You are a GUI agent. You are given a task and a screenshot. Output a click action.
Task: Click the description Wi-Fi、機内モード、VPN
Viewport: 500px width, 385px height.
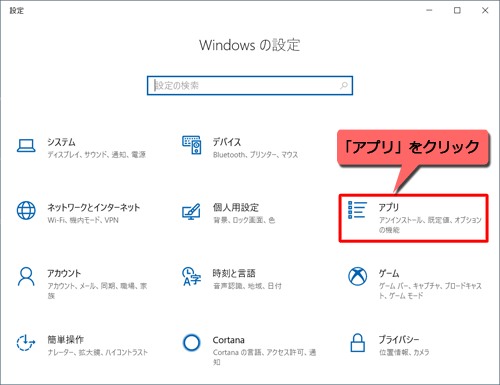pos(83,220)
